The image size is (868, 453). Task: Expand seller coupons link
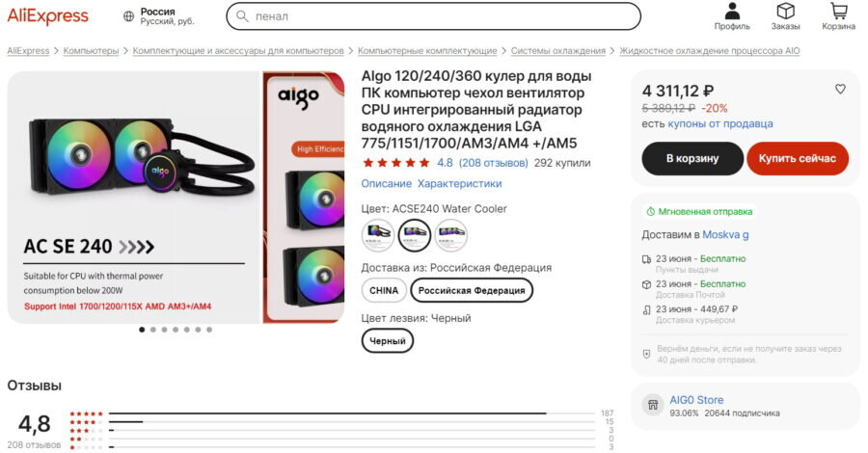[x=720, y=124]
